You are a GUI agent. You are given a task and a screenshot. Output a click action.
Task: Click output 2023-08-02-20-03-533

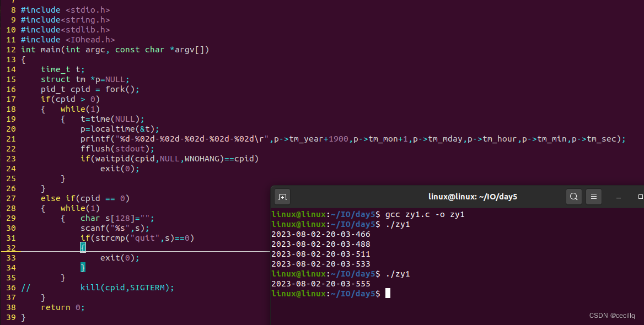coord(321,264)
